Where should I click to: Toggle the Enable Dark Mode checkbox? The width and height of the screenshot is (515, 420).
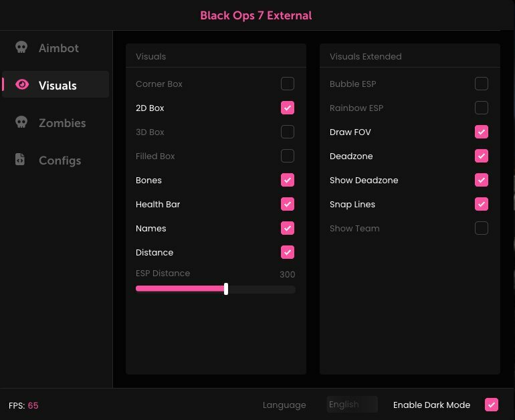(x=492, y=405)
